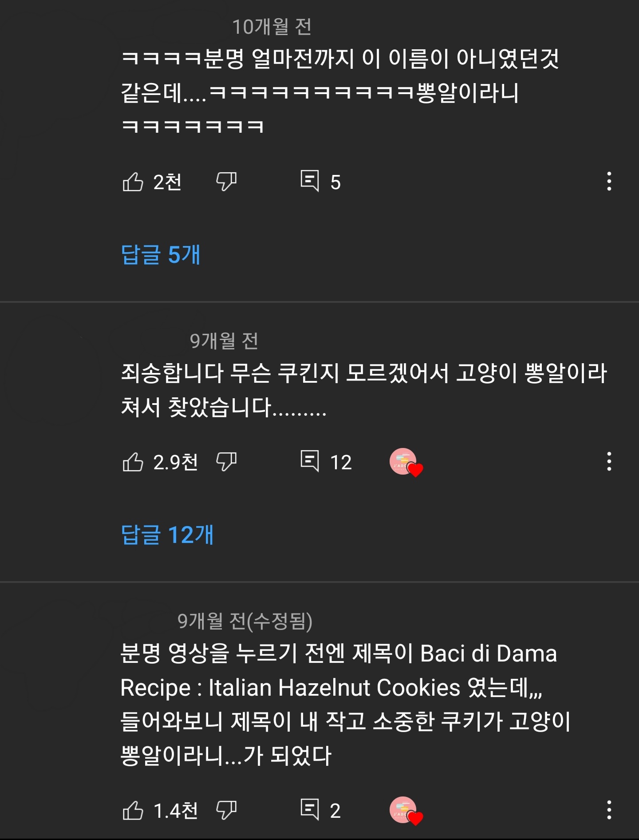Tap the 9개월 전(수정됨) timestamp
The height and width of the screenshot is (840, 639).
point(245,621)
